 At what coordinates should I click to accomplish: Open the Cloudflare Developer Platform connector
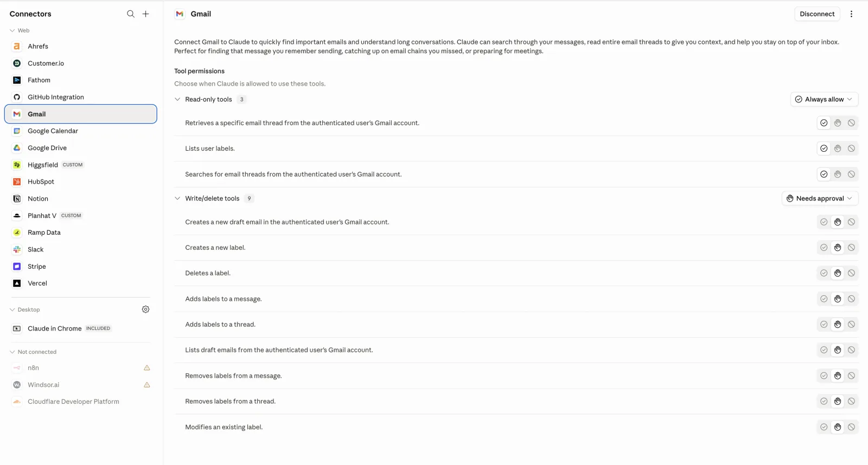click(81, 402)
